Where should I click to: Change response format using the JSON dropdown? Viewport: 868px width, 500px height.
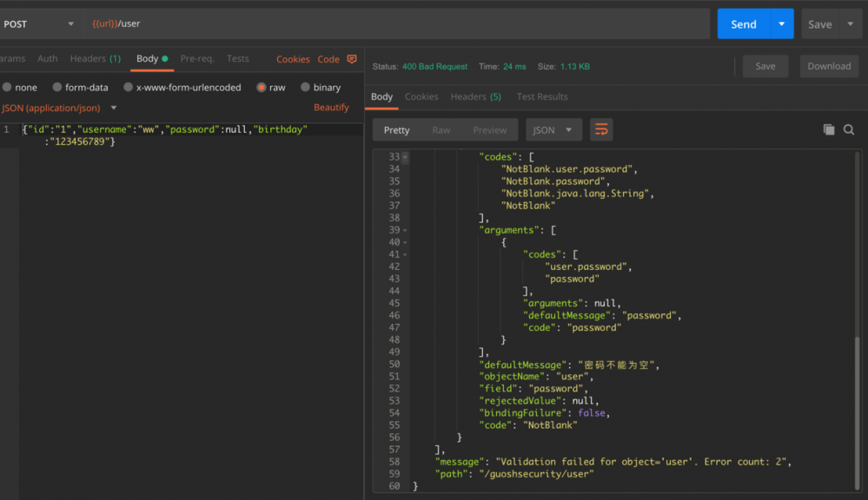[x=553, y=128]
